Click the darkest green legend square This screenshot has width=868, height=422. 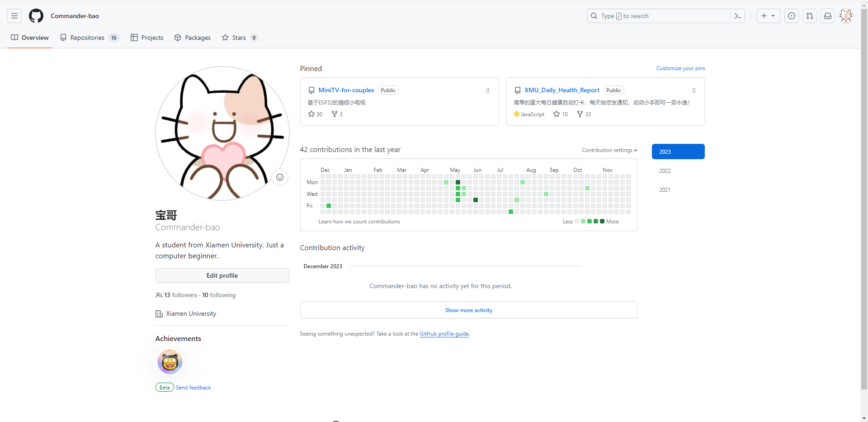[x=602, y=221]
